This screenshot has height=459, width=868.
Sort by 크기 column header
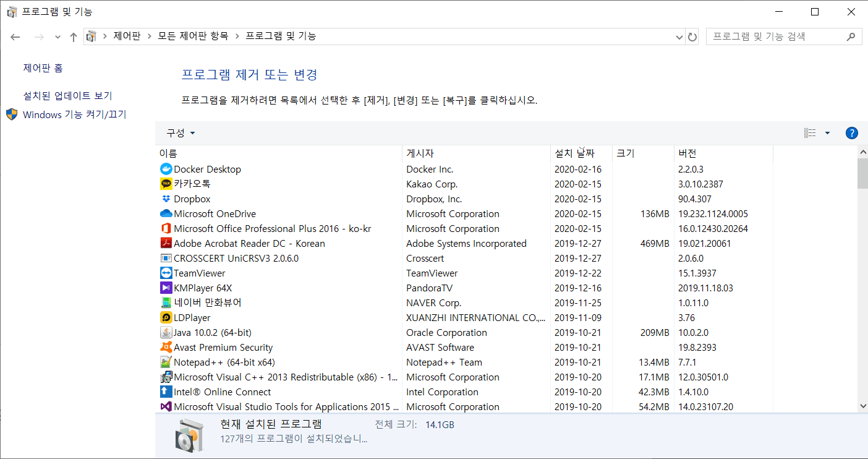643,153
